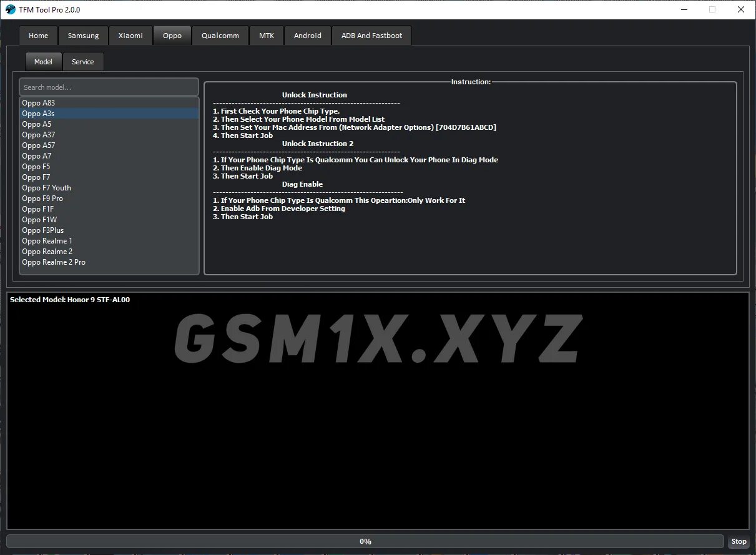Screen dimensions: 756x555
Task: Select Oppo Realme 1 model
Action: click(x=109, y=241)
